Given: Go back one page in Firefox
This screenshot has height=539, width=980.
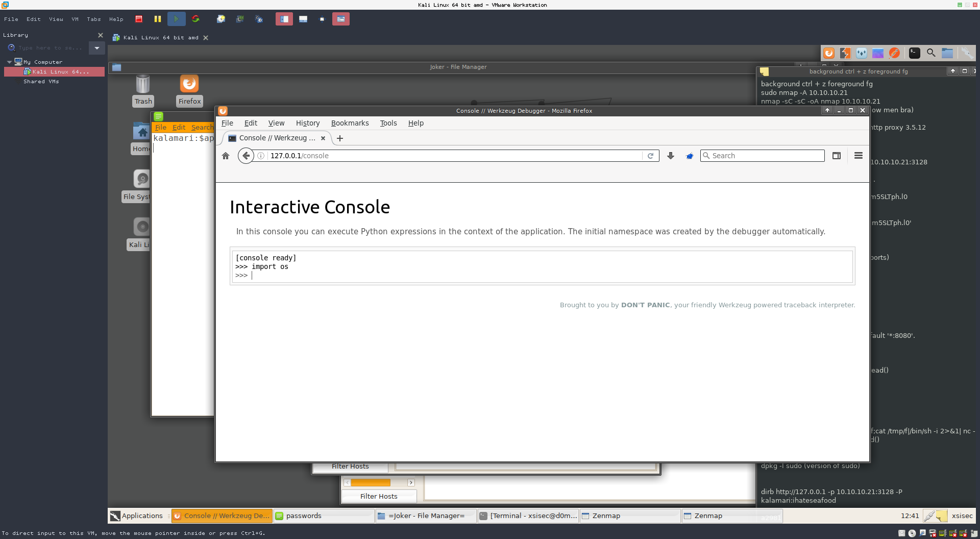Looking at the screenshot, I should 246,156.
